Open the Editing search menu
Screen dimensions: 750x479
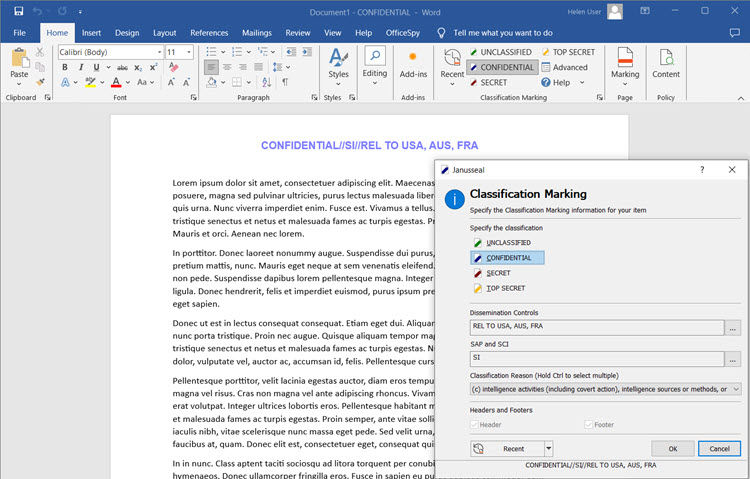(375, 66)
